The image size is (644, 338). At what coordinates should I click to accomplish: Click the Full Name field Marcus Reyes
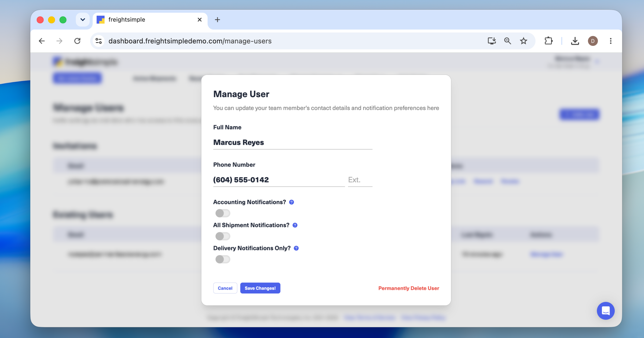pos(293,142)
